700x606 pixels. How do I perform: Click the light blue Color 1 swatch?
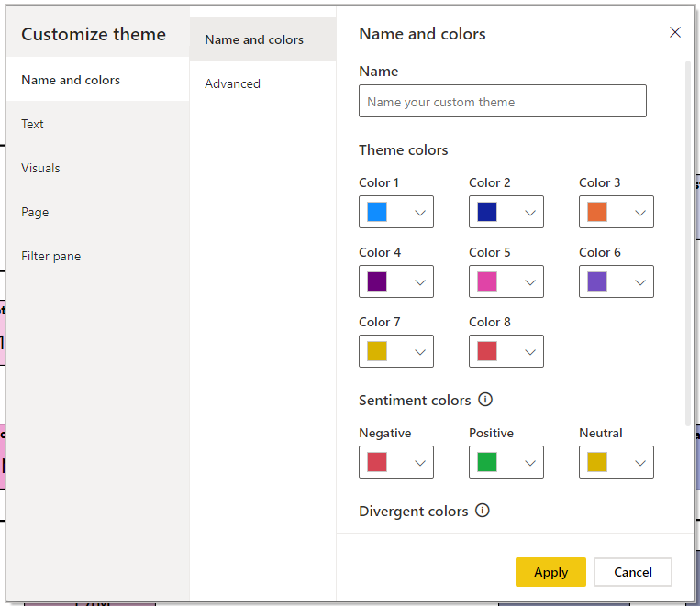click(x=377, y=212)
